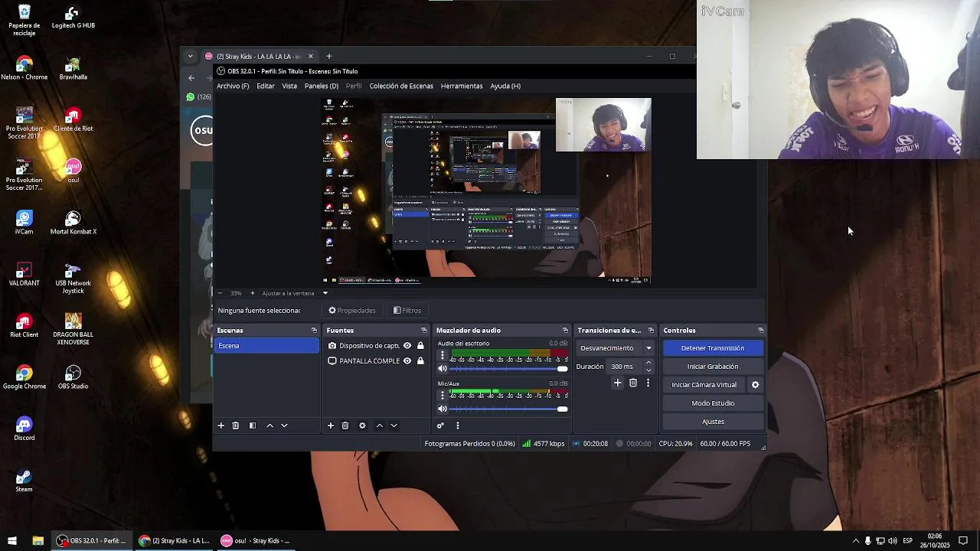Image resolution: width=980 pixels, height=551 pixels.
Task: Open the Windows Start menu
Action: (x=12, y=541)
